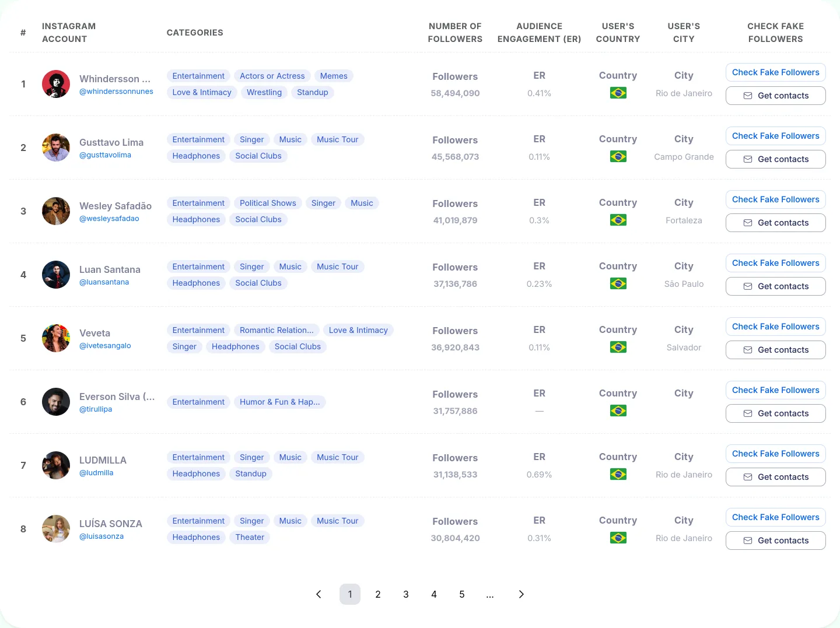Click LUDMILLA's profile avatar

[x=56, y=465]
